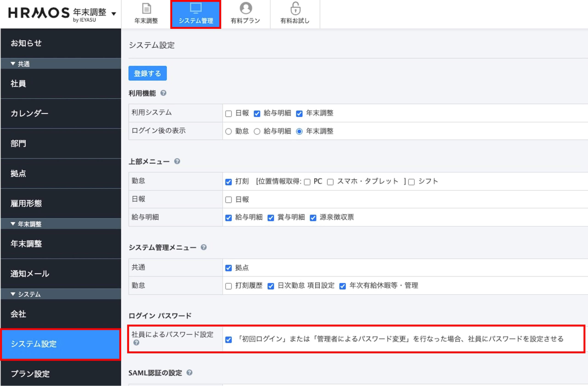This screenshot has width=588, height=386.
Task: Enable the 日報 checkbox in 利用システム row
Action: coord(229,114)
